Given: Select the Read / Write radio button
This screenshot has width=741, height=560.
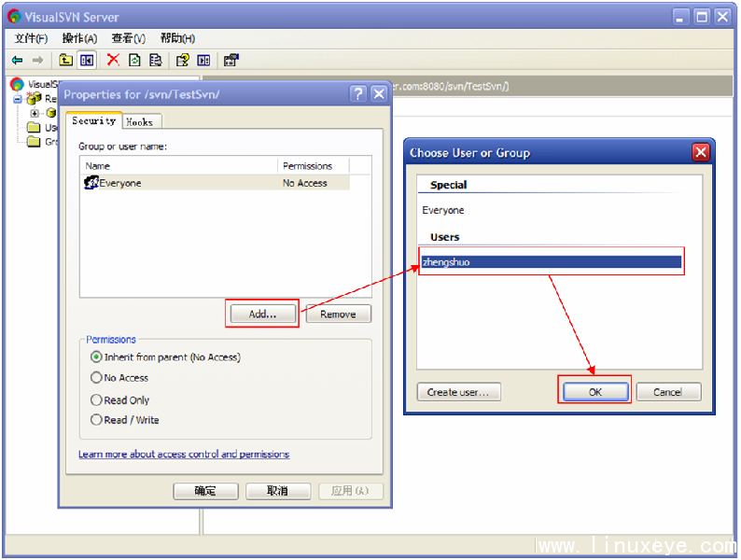Looking at the screenshot, I should (96, 420).
